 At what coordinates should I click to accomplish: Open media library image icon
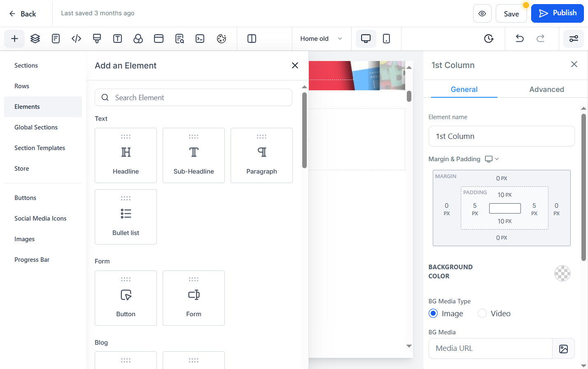click(x=563, y=349)
